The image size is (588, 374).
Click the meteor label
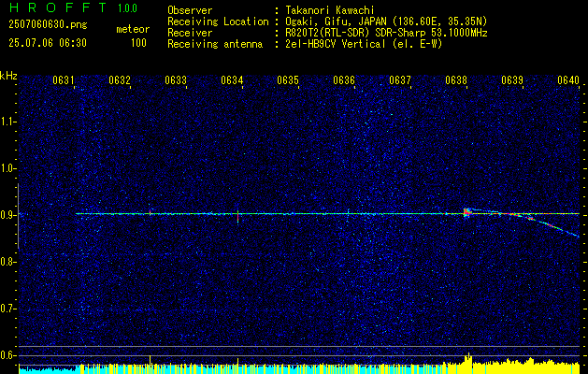click(x=133, y=29)
